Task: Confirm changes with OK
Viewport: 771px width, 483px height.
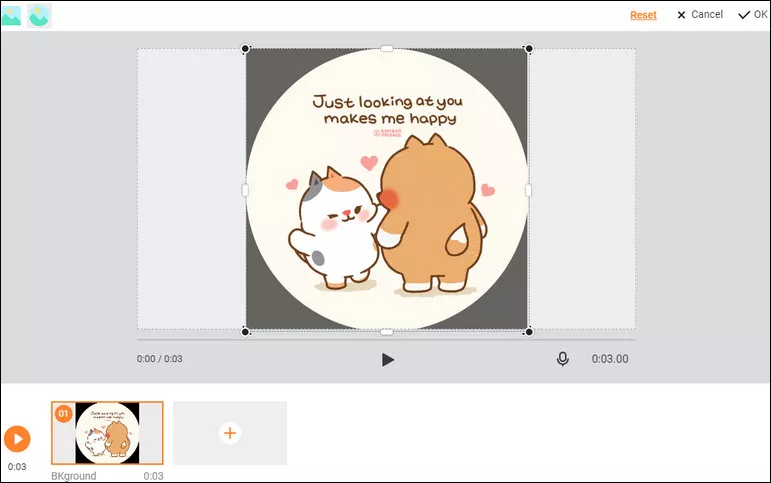Action: 753,15
